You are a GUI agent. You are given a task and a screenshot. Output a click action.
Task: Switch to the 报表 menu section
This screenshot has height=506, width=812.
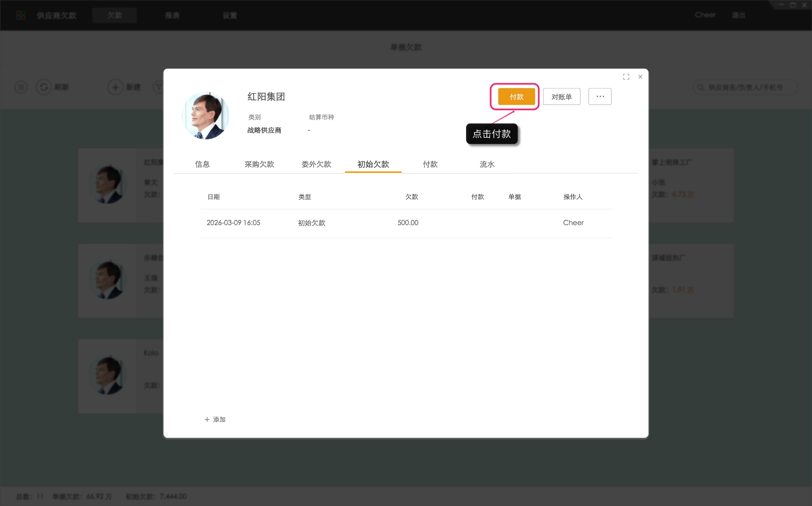(x=172, y=15)
